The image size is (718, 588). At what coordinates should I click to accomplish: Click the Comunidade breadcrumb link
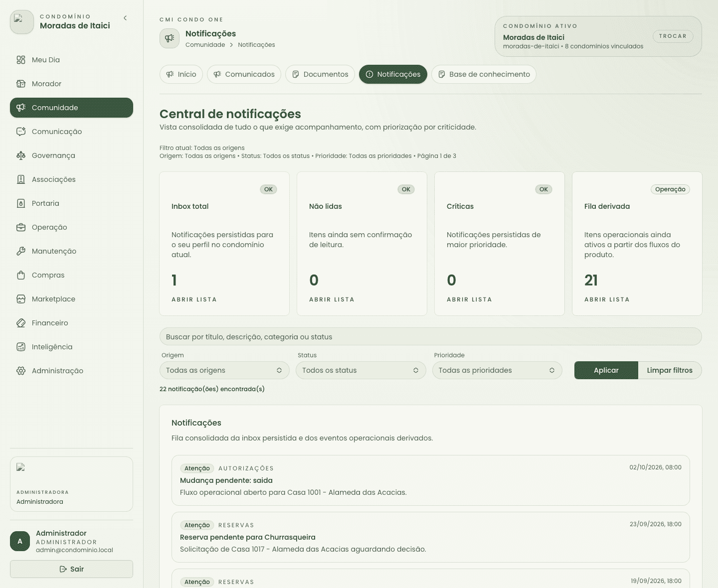pyautogui.click(x=205, y=45)
